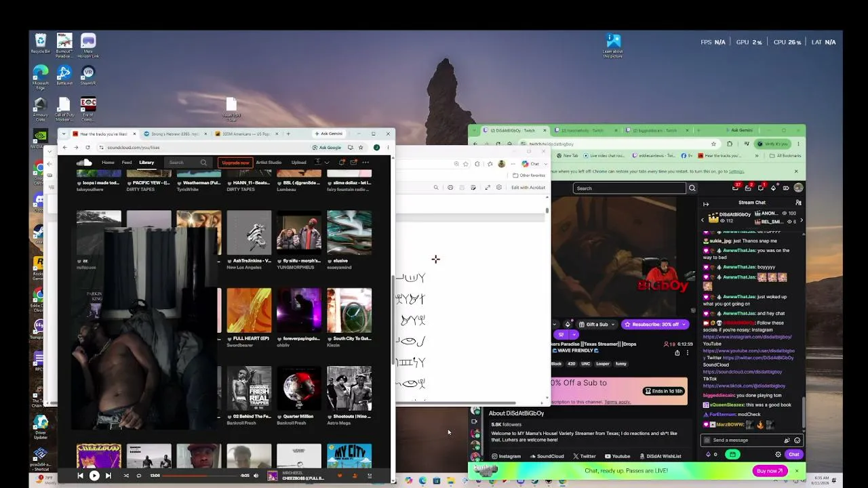Click the Verify it's you profile chip
This screenshot has height=488, width=868.
click(772, 144)
